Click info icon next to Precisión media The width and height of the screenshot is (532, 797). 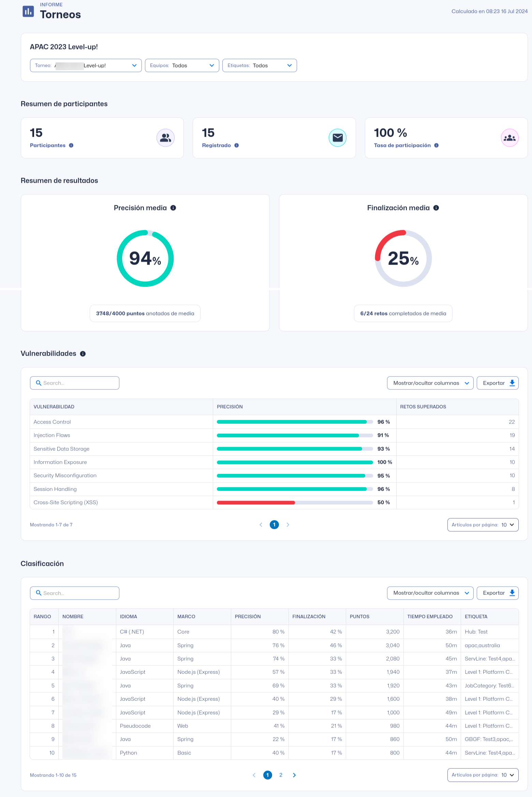[x=173, y=208]
